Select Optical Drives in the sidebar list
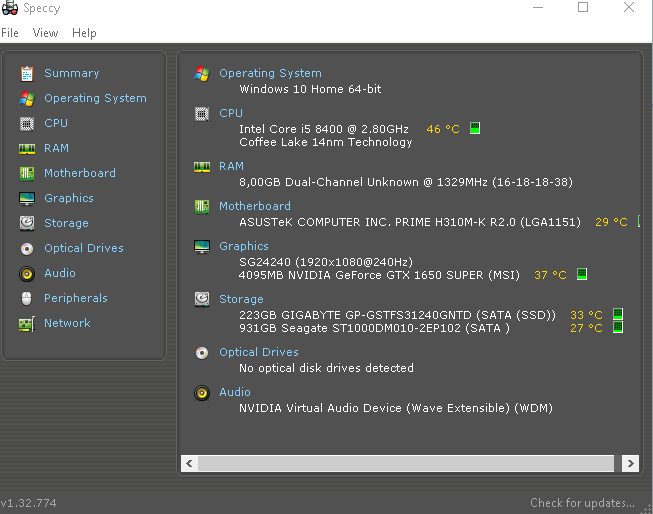Screen dimensions: 653x514 84,248
